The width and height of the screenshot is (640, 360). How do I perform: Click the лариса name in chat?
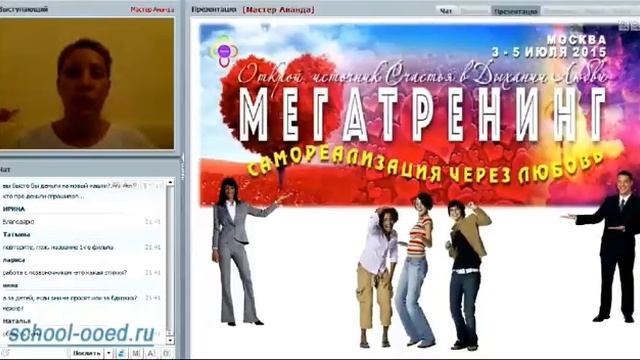tap(14, 260)
